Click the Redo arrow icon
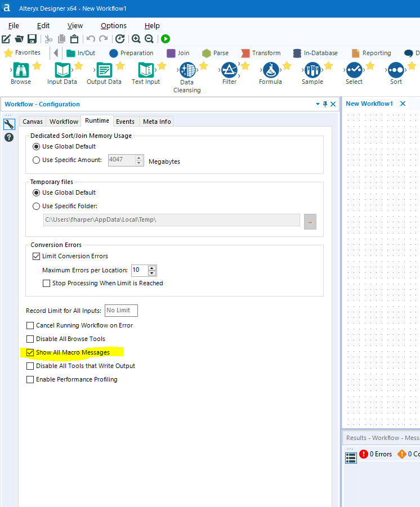420x507 pixels. (x=104, y=39)
